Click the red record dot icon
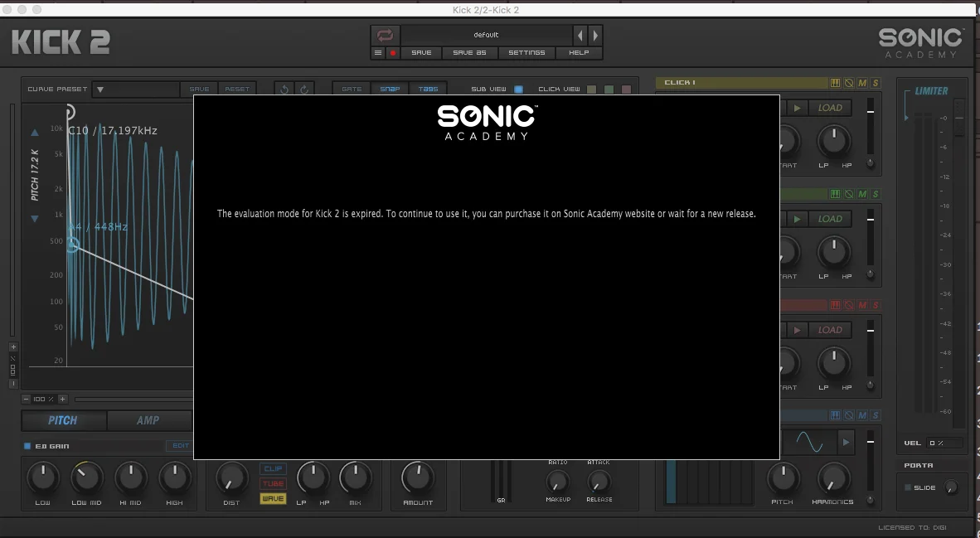Image resolution: width=980 pixels, height=538 pixels. click(392, 52)
